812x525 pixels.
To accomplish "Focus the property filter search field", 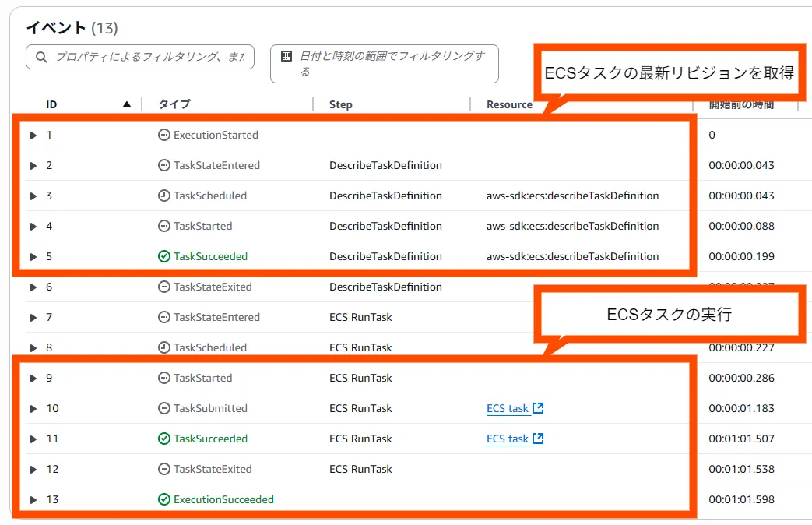I will pyautogui.click(x=149, y=58).
